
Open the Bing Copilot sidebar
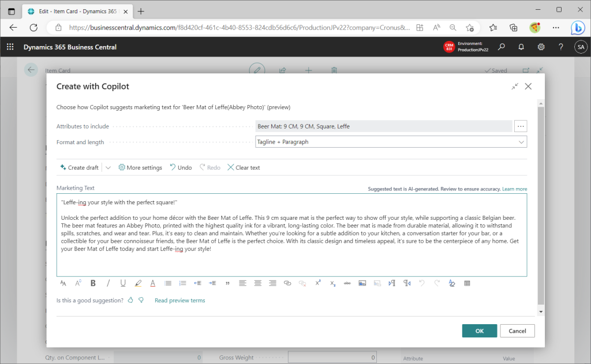pyautogui.click(x=577, y=28)
